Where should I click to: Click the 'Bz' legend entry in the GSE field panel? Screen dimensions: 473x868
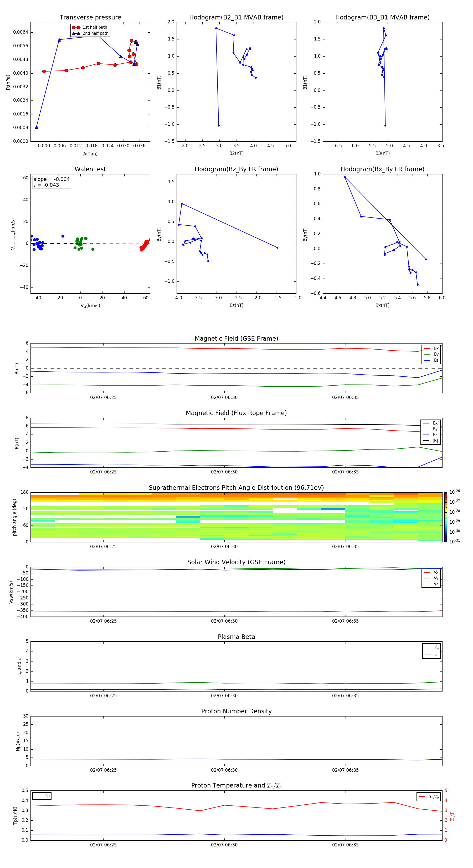coord(431,360)
